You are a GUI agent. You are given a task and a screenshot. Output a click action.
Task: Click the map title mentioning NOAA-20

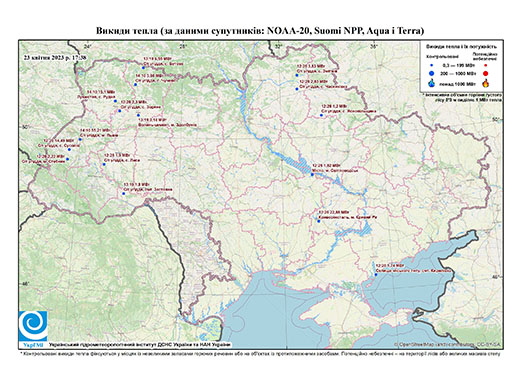coord(260,31)
